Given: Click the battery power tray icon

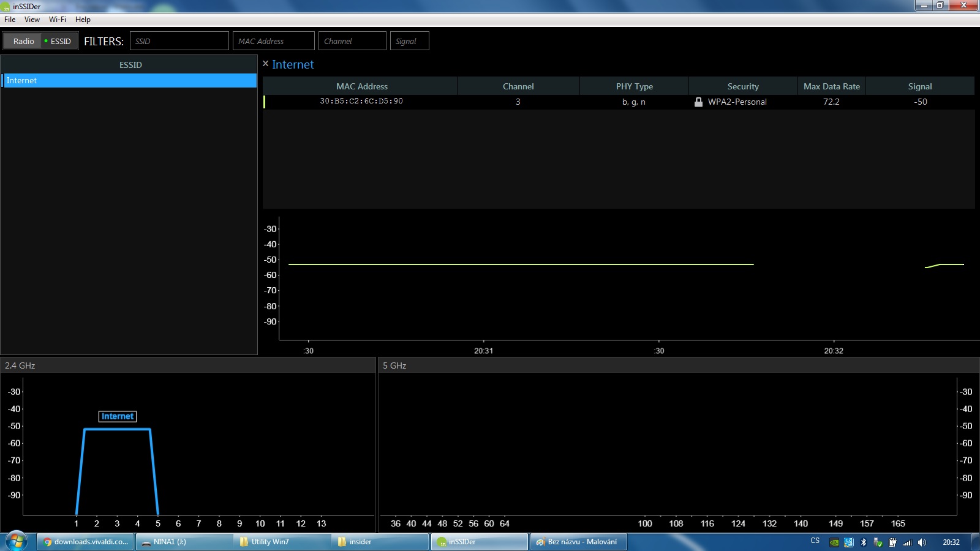Looking at the screenshot, I should point(892,542).
